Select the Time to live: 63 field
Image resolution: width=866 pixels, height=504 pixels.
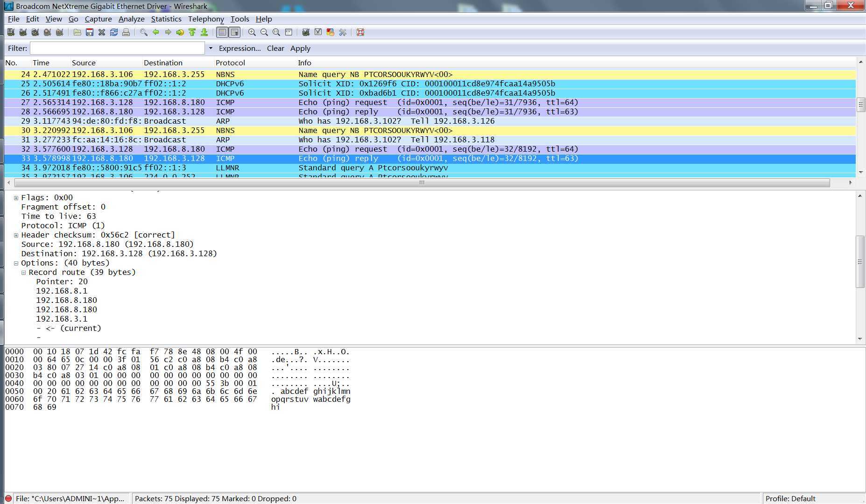[x=58, y=217]
